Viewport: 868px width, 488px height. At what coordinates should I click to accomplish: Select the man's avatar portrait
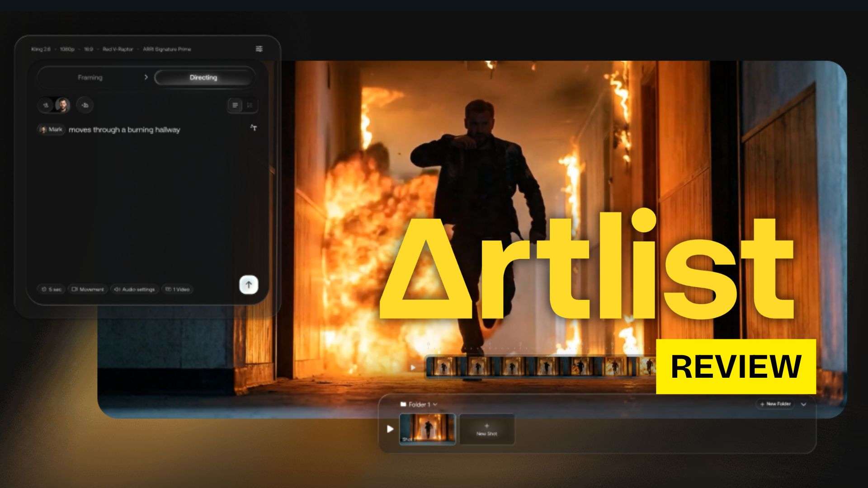click(63, 105)
